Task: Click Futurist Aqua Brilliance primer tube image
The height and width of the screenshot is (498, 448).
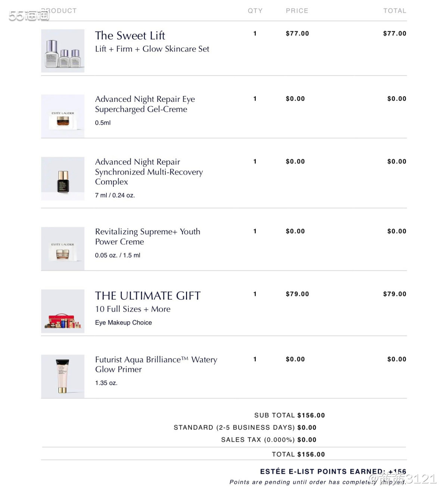Action: point(63,376)
